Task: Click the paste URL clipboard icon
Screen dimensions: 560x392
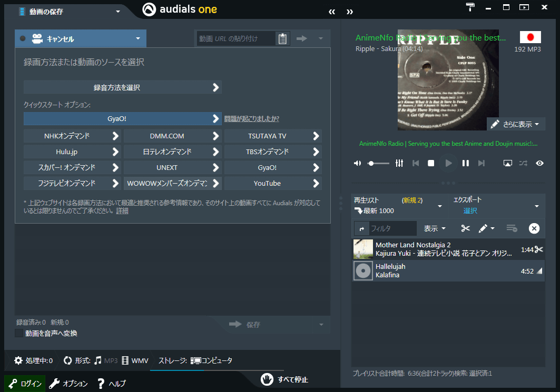Action: point(282,38)
